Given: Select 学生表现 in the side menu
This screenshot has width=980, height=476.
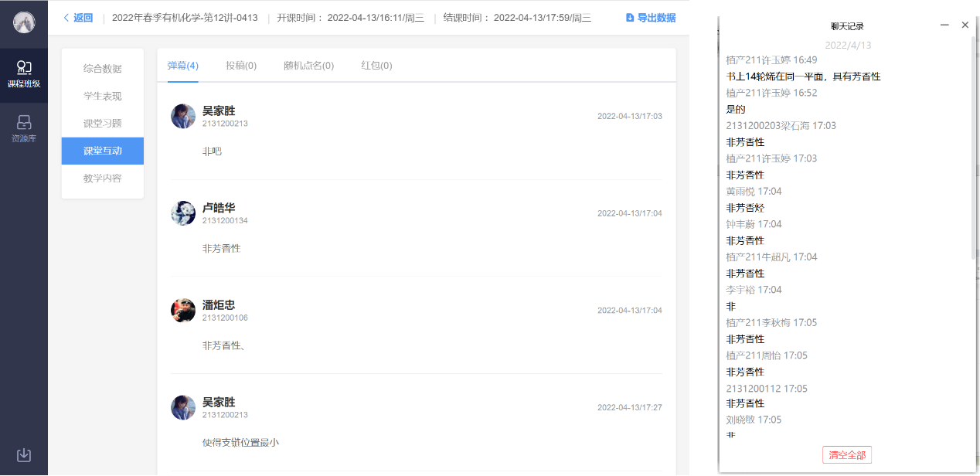Looking at the screenshot, I should point(103,97).
